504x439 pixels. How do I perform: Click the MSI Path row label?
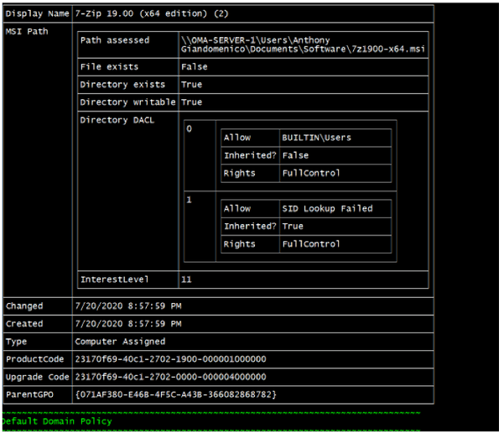coord(26,32)
